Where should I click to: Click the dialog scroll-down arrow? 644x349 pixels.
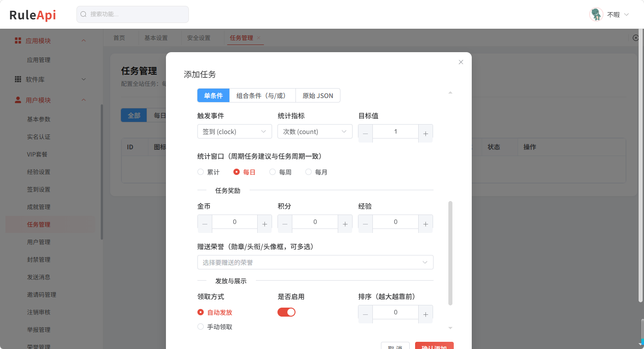450,328
